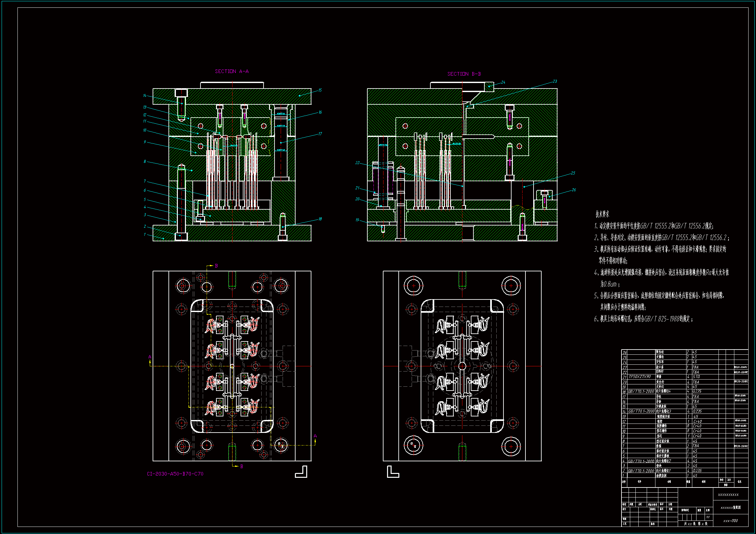Click balloon number 26 in section B-B
The height and width of the screenshot is (534, 756).
pos(574,190)
